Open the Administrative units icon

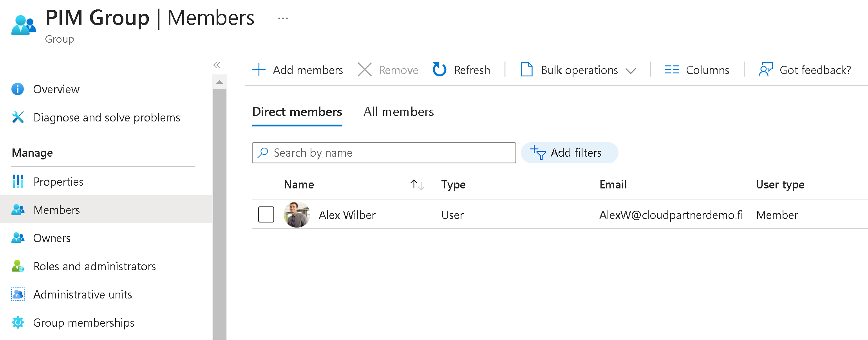click(x=18, y=295)
